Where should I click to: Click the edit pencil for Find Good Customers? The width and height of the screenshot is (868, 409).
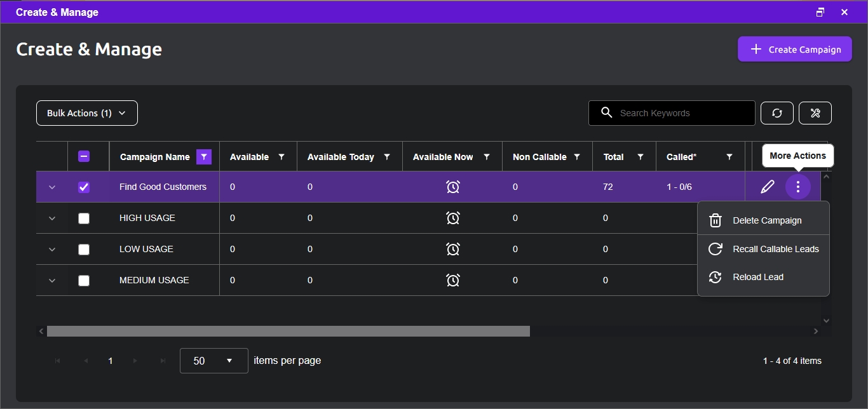(768, 187)
